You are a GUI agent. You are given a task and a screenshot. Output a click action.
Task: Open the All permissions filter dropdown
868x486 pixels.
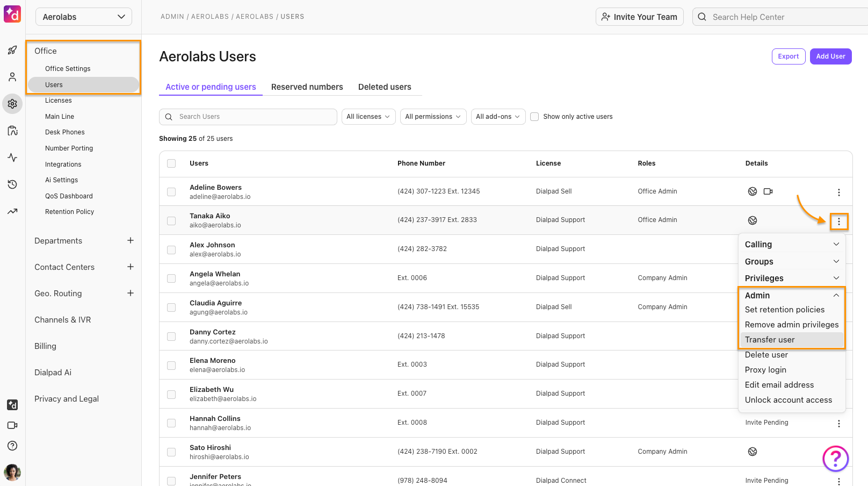(433, 117)
